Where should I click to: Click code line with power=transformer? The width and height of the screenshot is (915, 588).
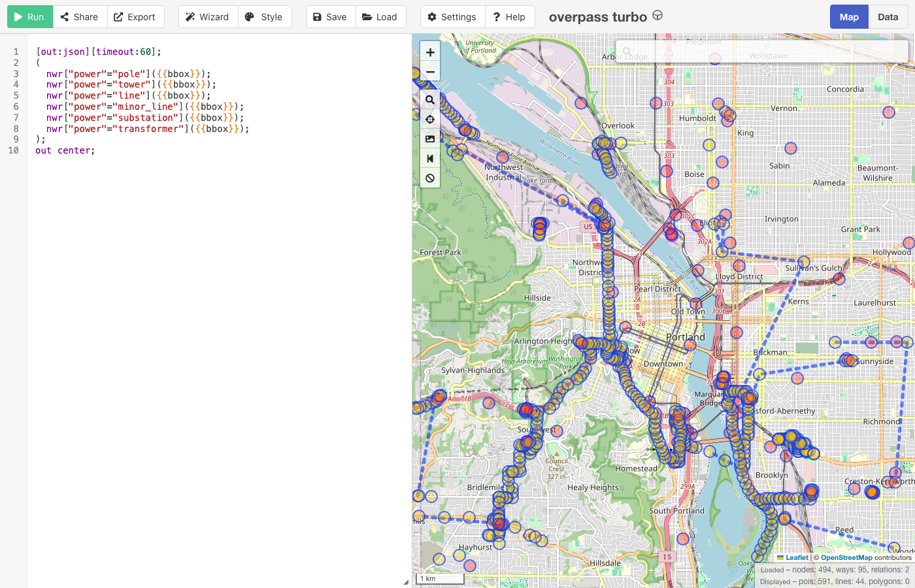click(x=148, y=129)
